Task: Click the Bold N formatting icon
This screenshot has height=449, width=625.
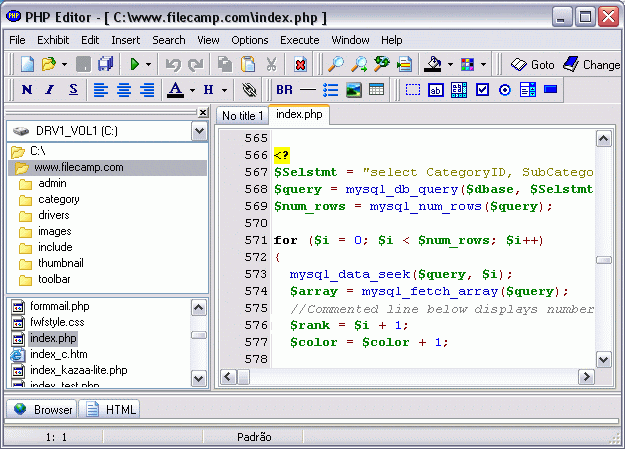Action: pos(27,90)
